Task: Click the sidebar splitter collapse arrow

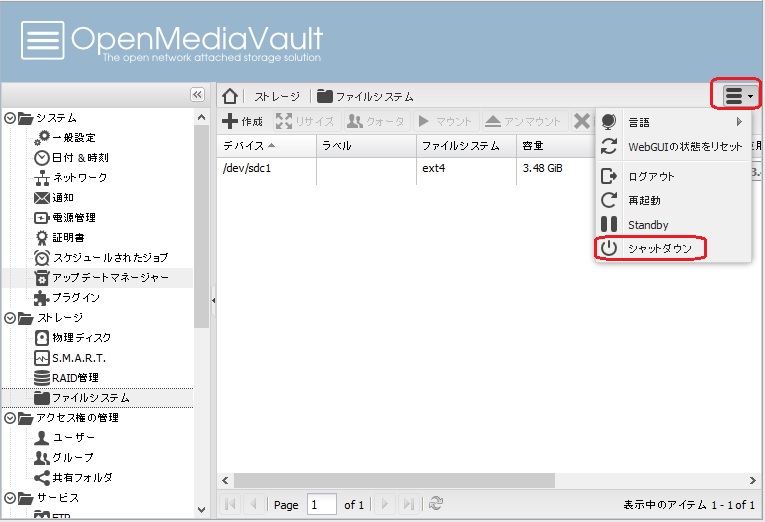Action: [x=213, y=301]
